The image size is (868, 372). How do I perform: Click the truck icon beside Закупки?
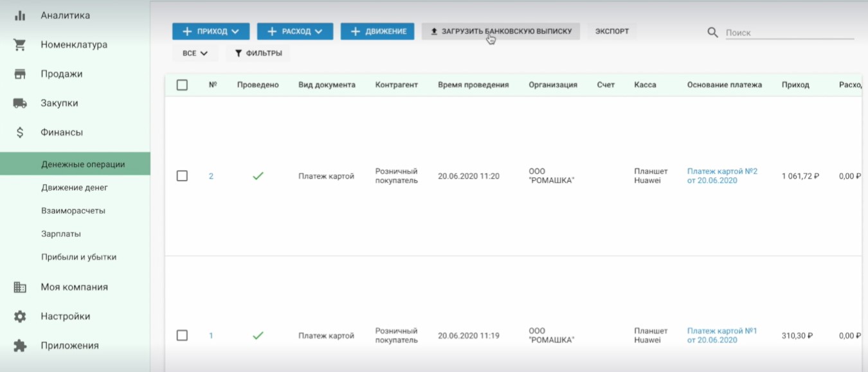[20, 103]
